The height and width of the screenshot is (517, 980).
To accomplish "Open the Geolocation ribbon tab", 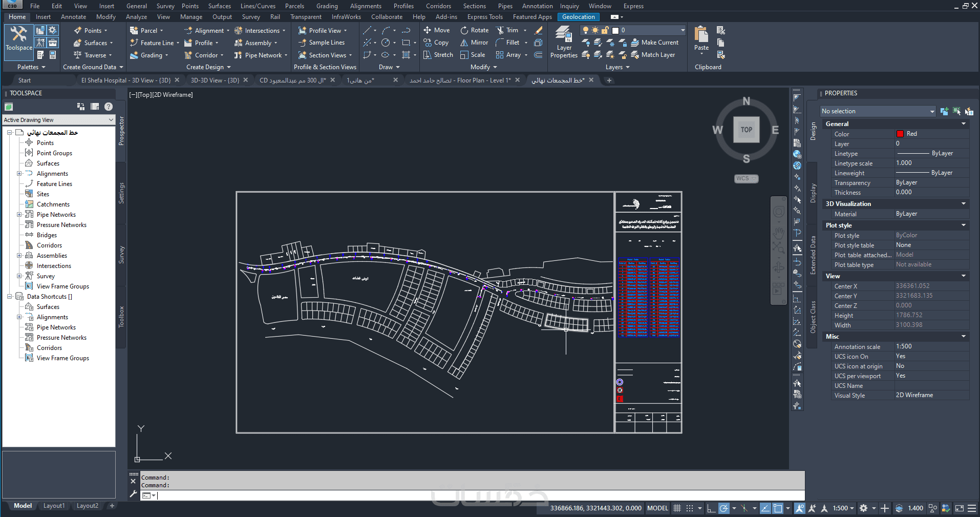I will click(x=578, y=17).
